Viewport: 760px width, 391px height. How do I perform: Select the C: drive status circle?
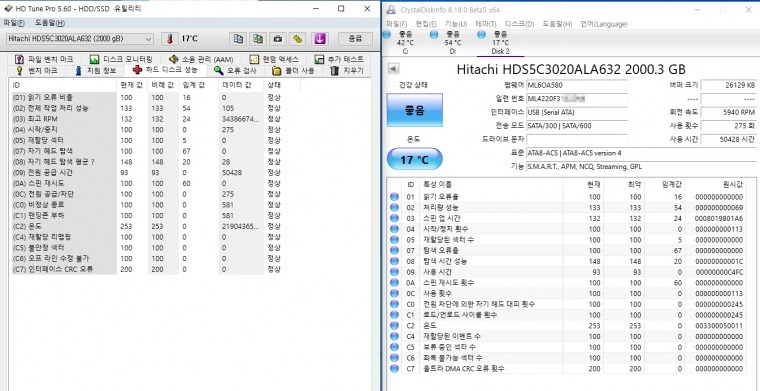[387, 34]
